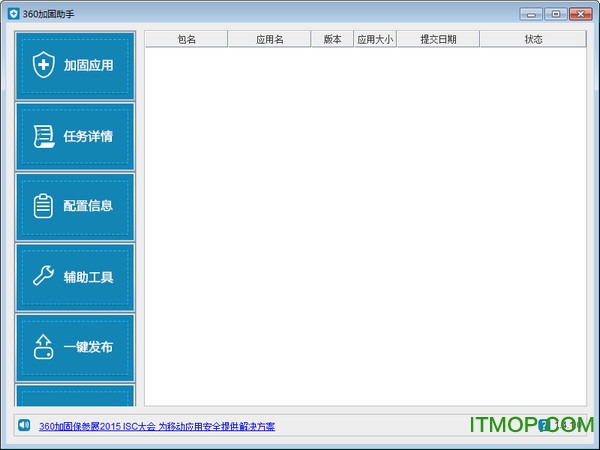Click the 状态 column header
This screenshot has height=450, width=600.
[x=533, y=39]
